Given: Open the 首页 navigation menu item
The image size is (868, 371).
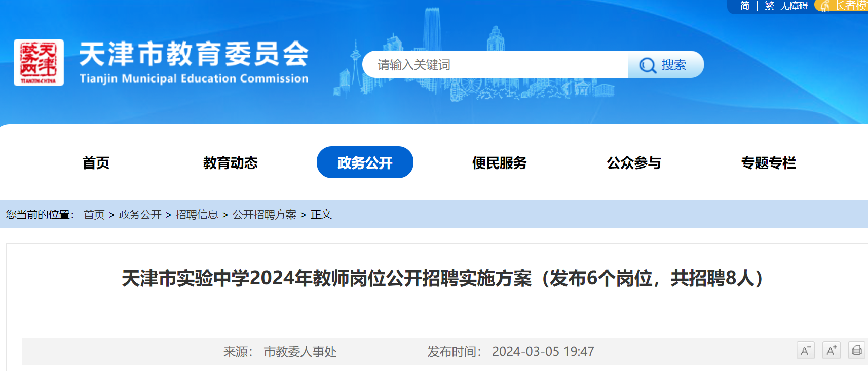Looking at the screenshot, I should 96,162.
